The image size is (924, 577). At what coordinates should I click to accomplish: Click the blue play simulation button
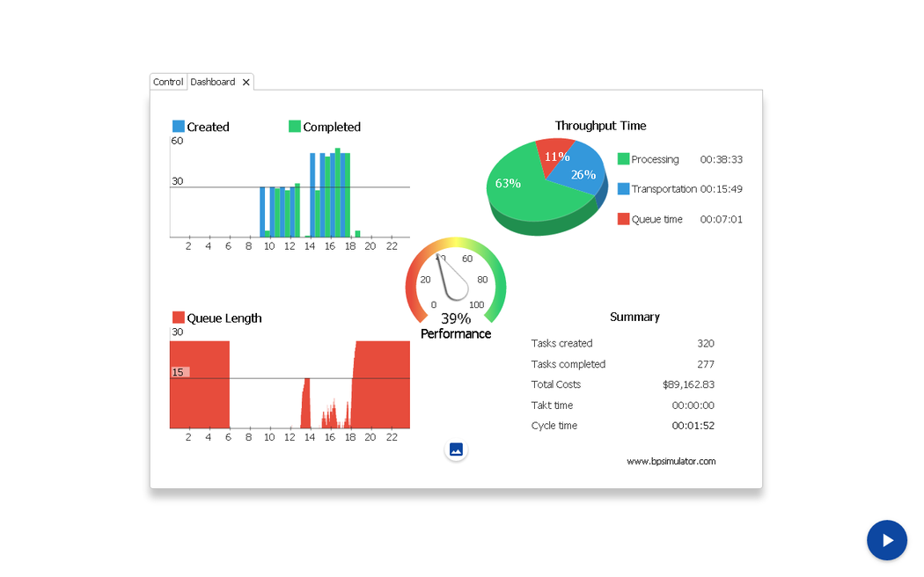(886, 540)
